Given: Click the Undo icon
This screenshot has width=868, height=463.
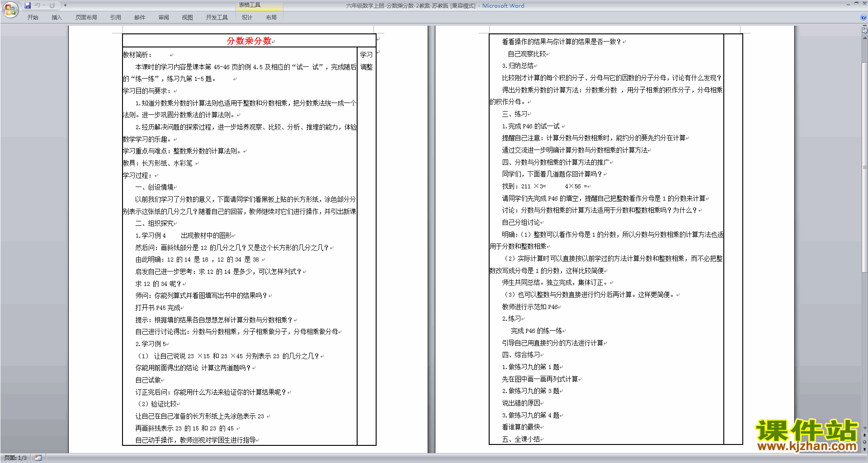Looking at the screenshot, I should coord(38,5).
